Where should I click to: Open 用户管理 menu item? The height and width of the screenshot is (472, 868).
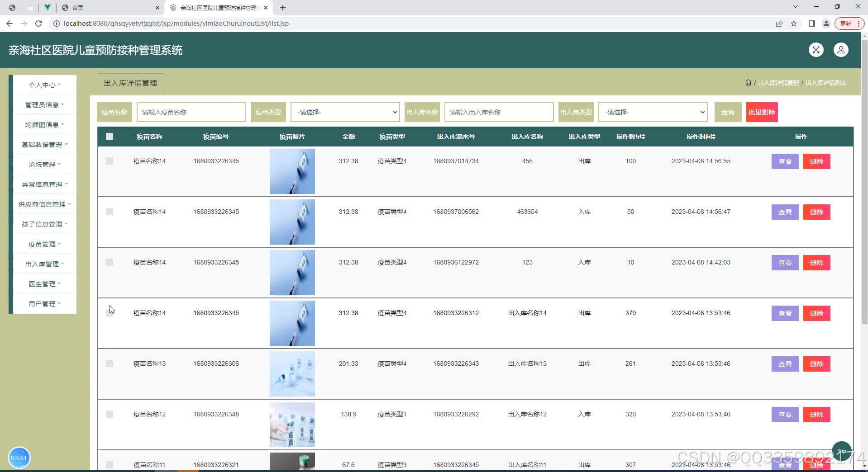44,304
